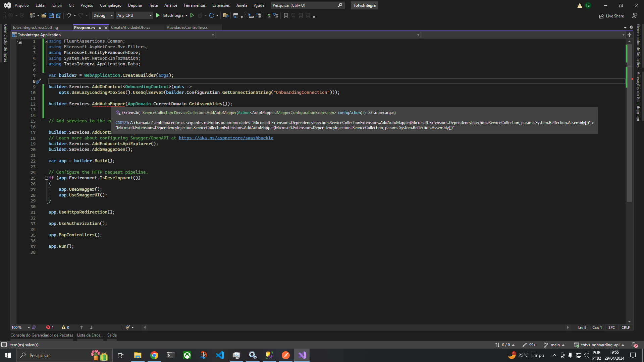Click the warning triangle notification icon in title bar
The image size is (644, 362).
point(580,5)
